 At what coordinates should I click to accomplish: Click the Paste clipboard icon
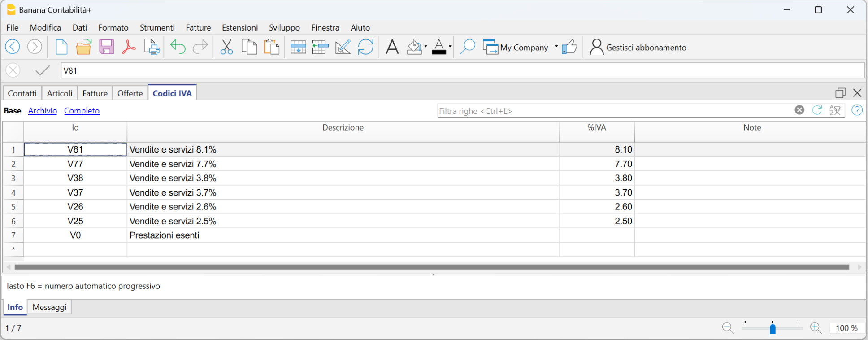[x=271, y=47]
